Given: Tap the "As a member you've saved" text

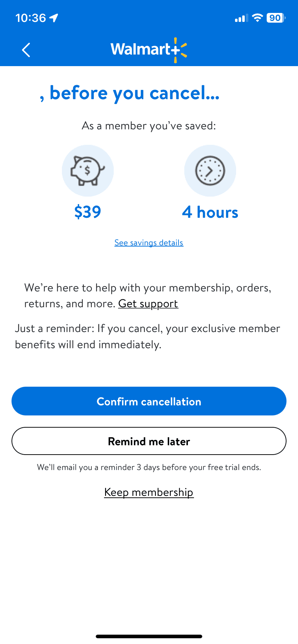Looking at the screenshot, I should pos(149,126).
